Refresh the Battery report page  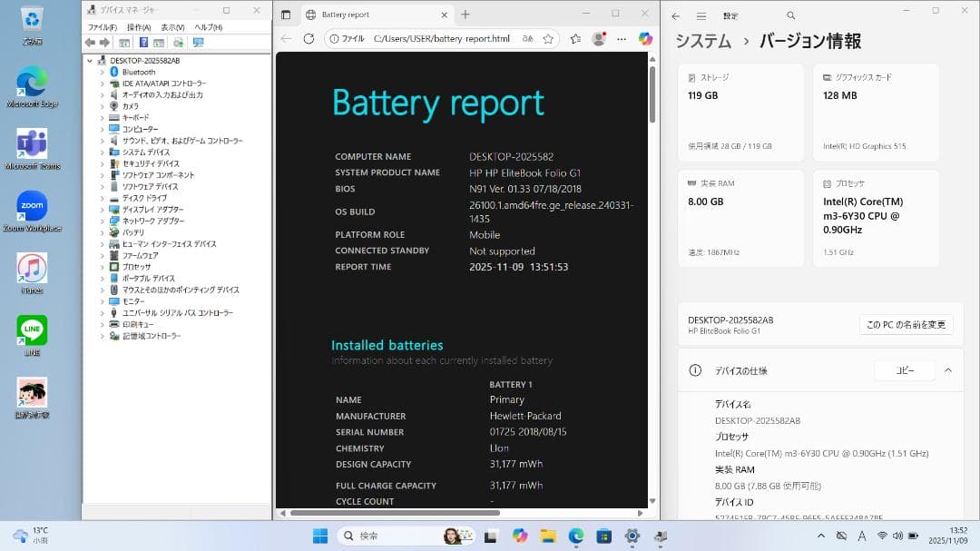(x=309, y=40)
